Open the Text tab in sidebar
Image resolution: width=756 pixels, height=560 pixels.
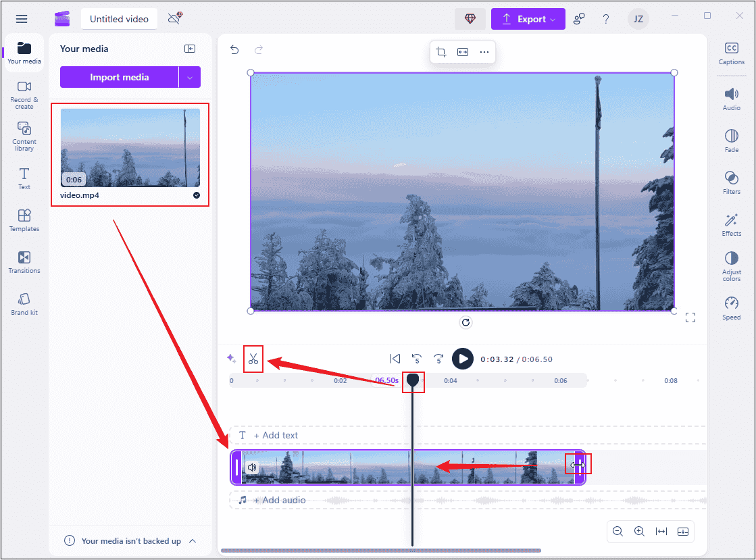pyautogui.click(x=24, y=178)
